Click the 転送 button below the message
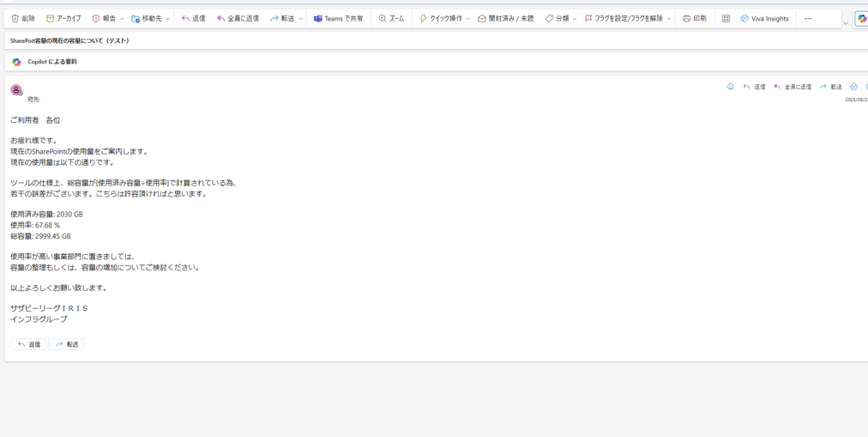868x437 pixels. pos(66,344)
